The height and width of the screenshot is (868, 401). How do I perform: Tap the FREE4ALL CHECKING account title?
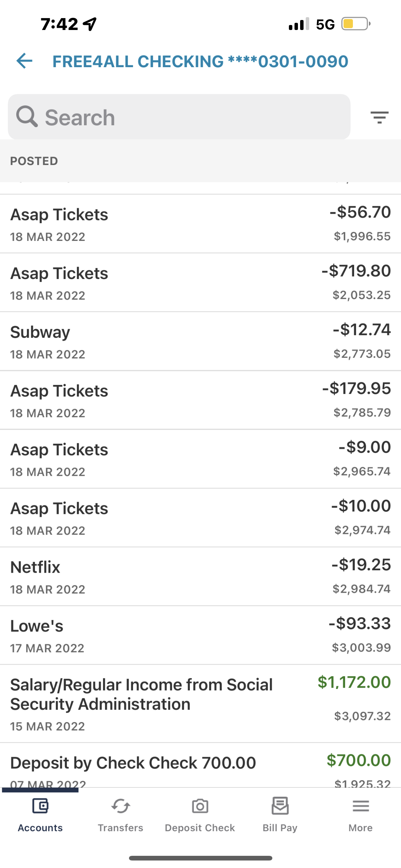click(200, 61)
